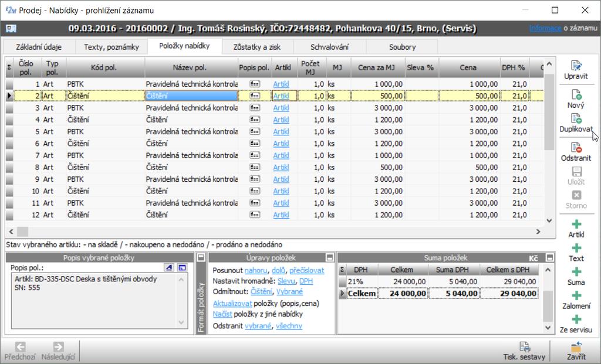601x364 pixels.
Task: Click Odstranit vybrané link
Action: pos(258,326)
